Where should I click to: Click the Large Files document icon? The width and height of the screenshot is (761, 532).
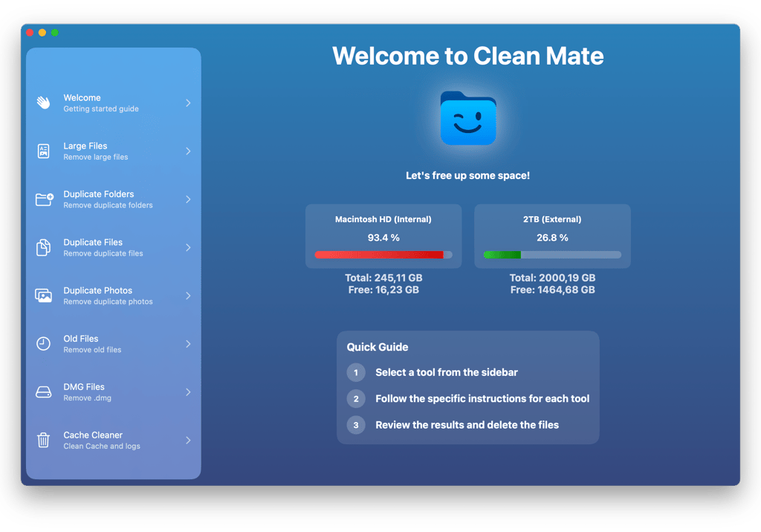click(x=44, y=151)
